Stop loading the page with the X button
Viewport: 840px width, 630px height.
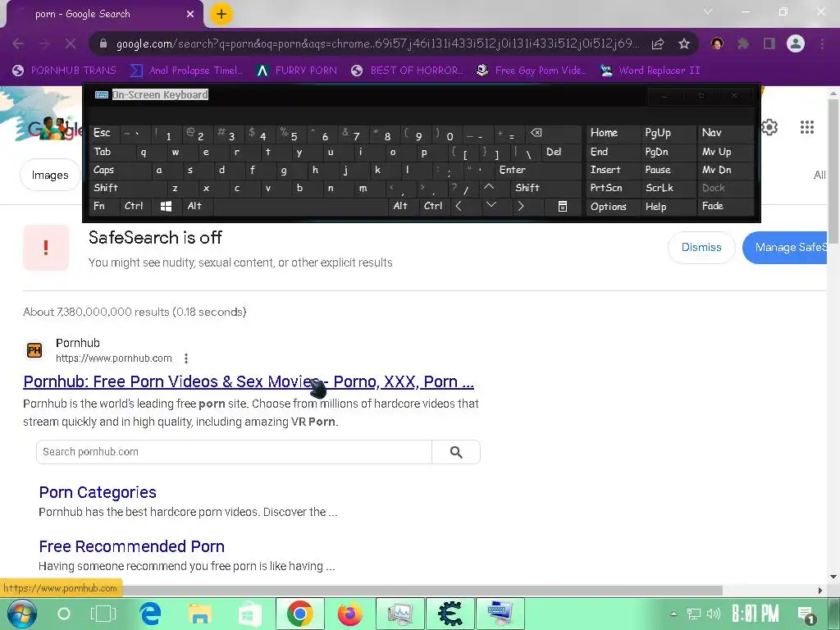coord(71,43)
